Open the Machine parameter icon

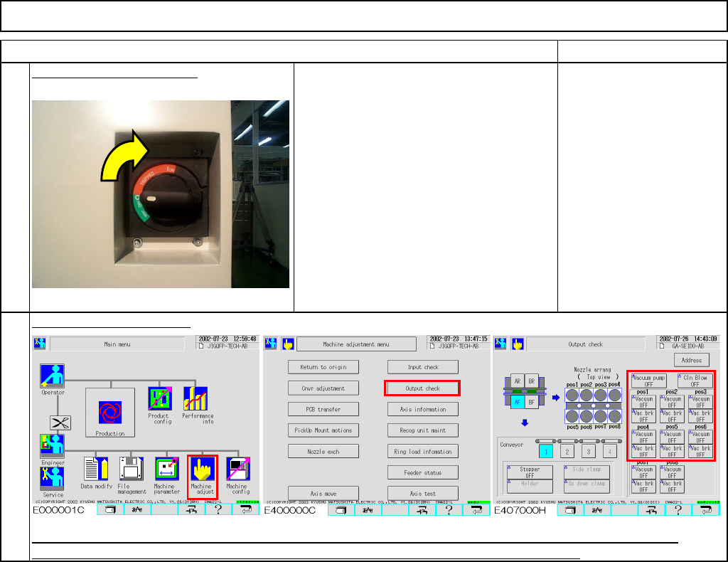166,469
